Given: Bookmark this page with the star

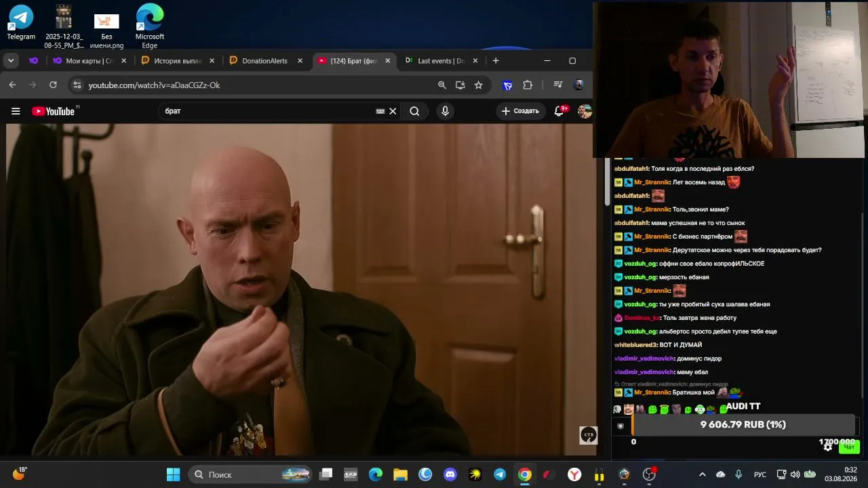Looking at the screenshot, I should (479, 85).
